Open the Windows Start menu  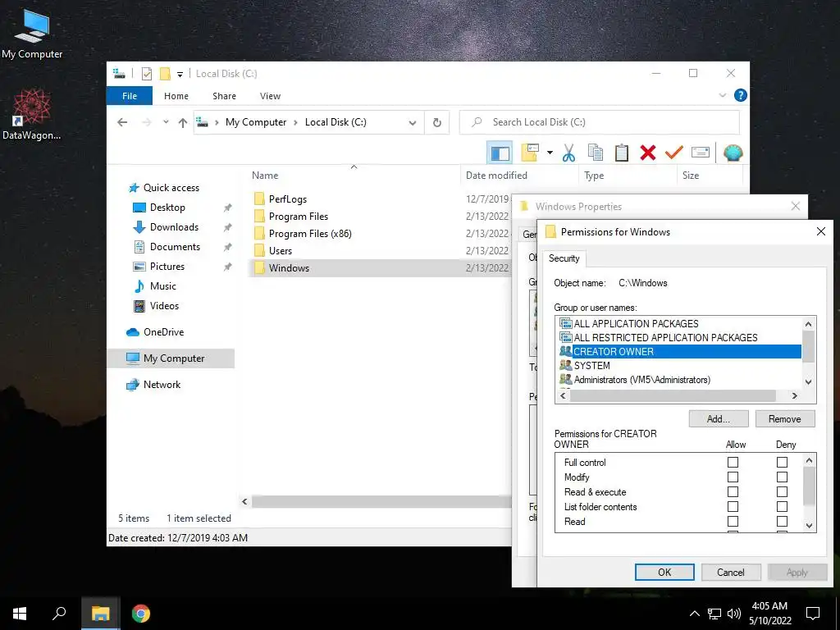[x=20, y=614]
